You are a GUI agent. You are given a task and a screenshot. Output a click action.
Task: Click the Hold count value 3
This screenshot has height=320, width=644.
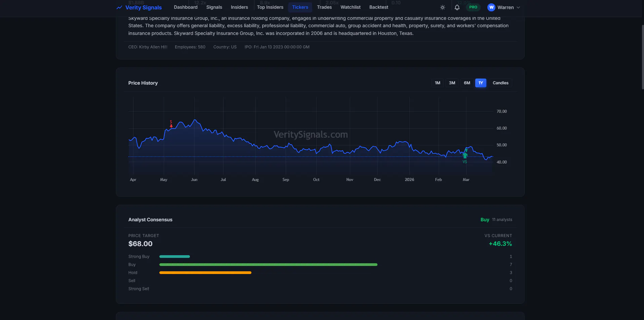point(511,273)
